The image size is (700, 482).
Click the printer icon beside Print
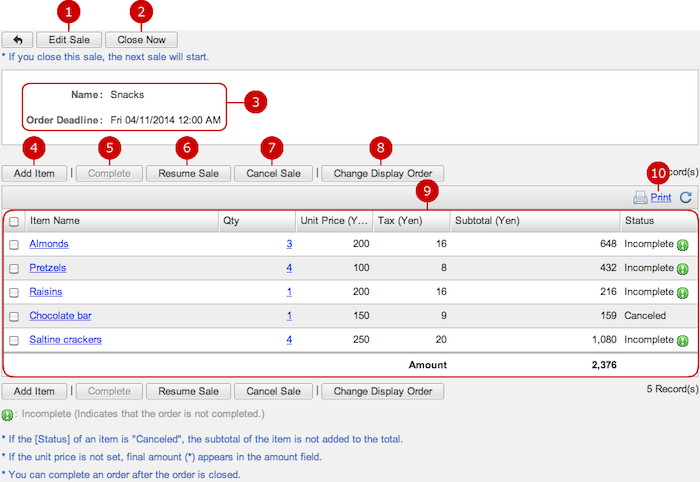tap(640, 197)
